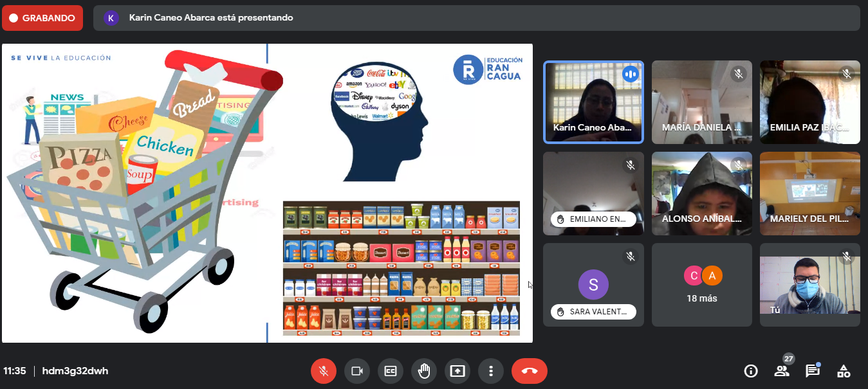The width and height of the screenshot is (868, 389).
Task: Click 'Karin Caneo Abarca está presentando' text
Action: click(x=211, y=18)
